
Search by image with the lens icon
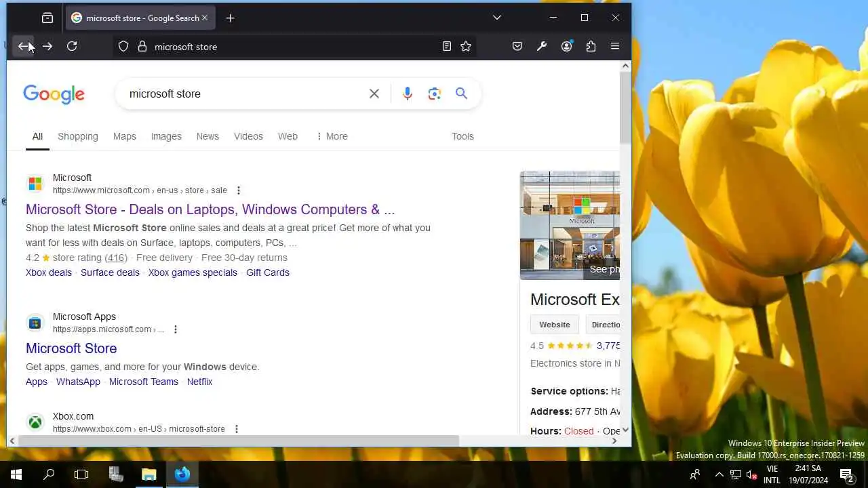point(435,94)
